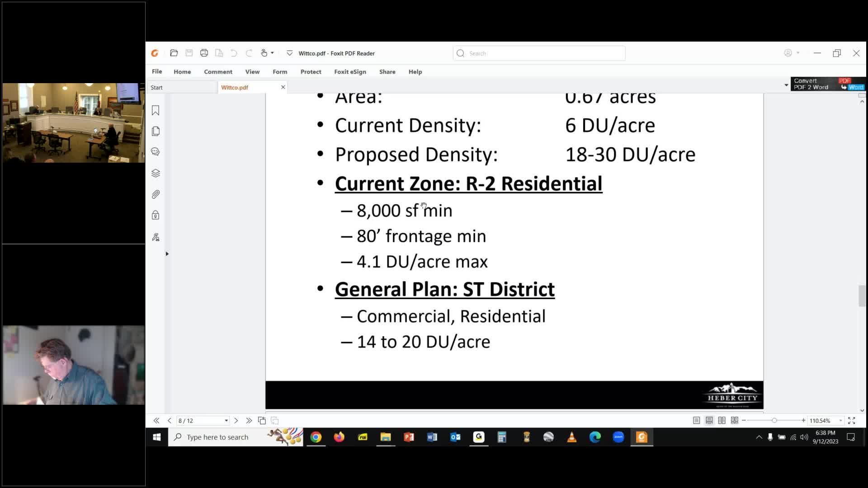
Task: Open the Layers panel in the sidebar
Action: point(156,173)
